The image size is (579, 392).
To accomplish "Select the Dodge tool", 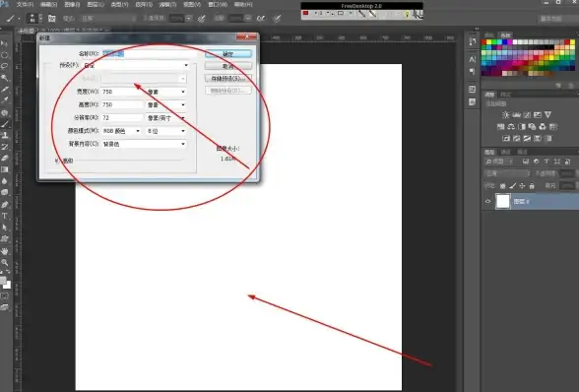I will [x=4, y=192].
